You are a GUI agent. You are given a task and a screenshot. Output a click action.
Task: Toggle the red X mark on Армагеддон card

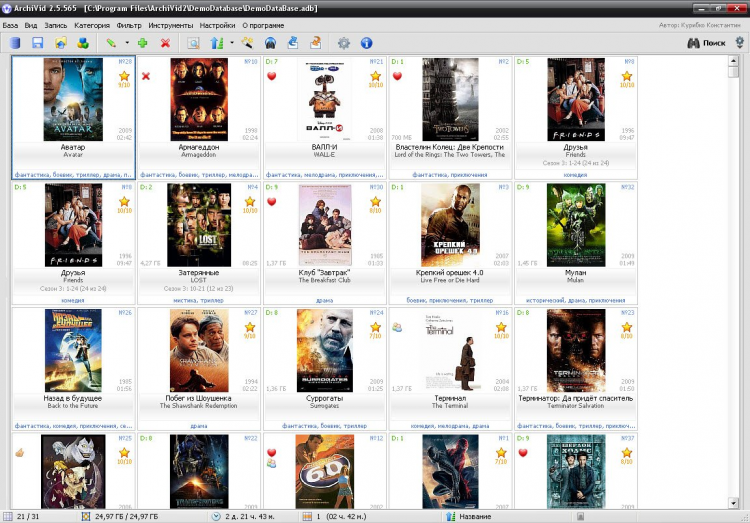(x=147, y=76)
